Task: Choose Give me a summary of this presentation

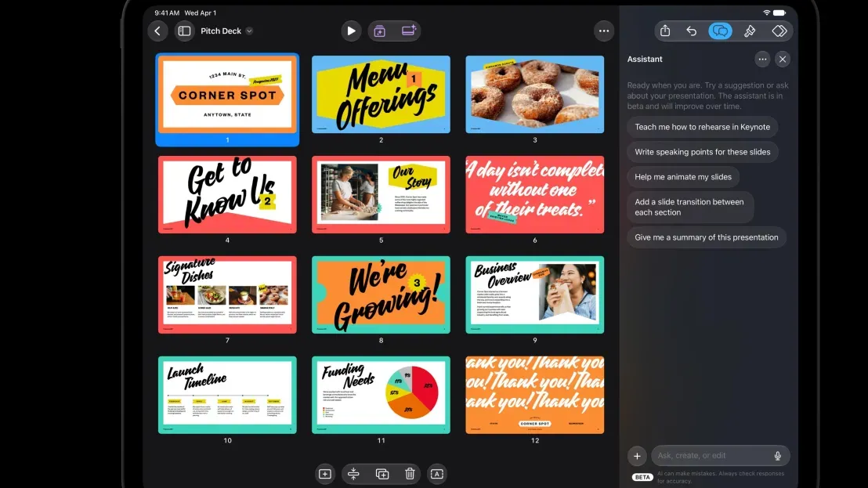Action: pos(707,237)
